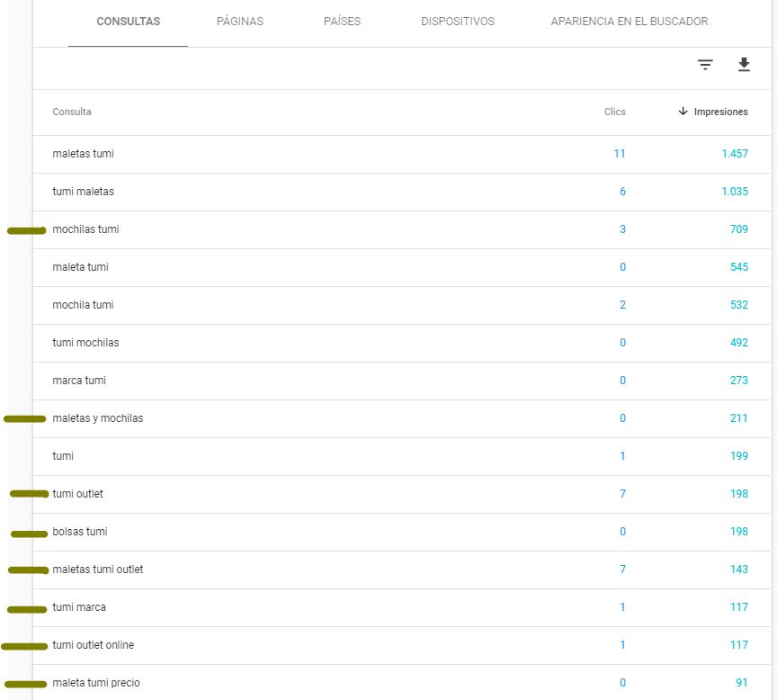Download the queries table data
The height and width of the screenshot is (700, 777).
pyautogui.click(x=744, y=65)
